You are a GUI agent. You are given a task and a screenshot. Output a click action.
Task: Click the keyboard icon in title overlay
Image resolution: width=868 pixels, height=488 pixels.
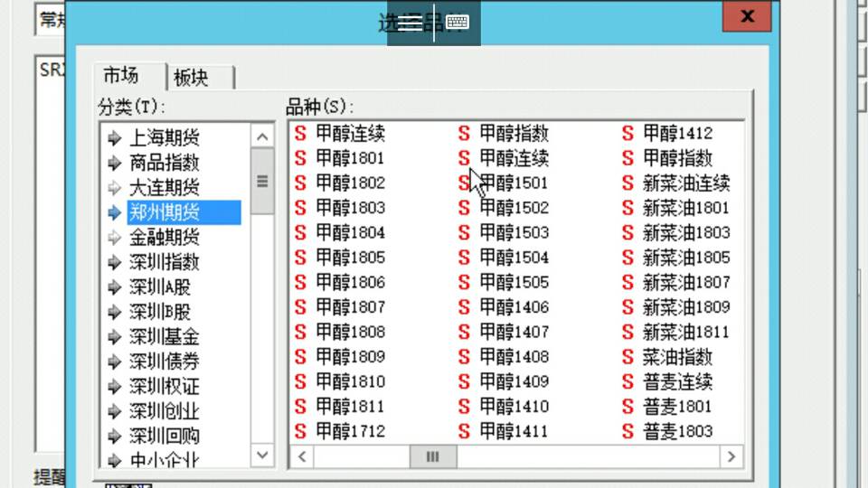[458, 22]
